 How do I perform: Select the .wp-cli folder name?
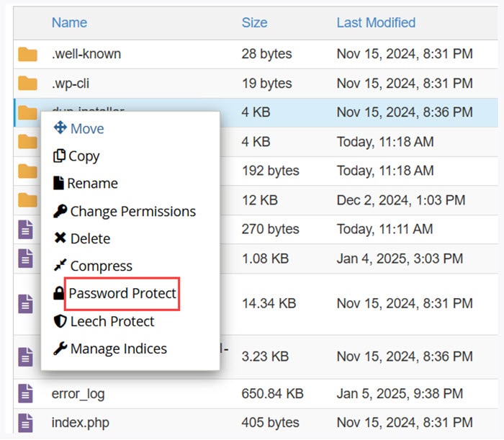pos(70,83)
